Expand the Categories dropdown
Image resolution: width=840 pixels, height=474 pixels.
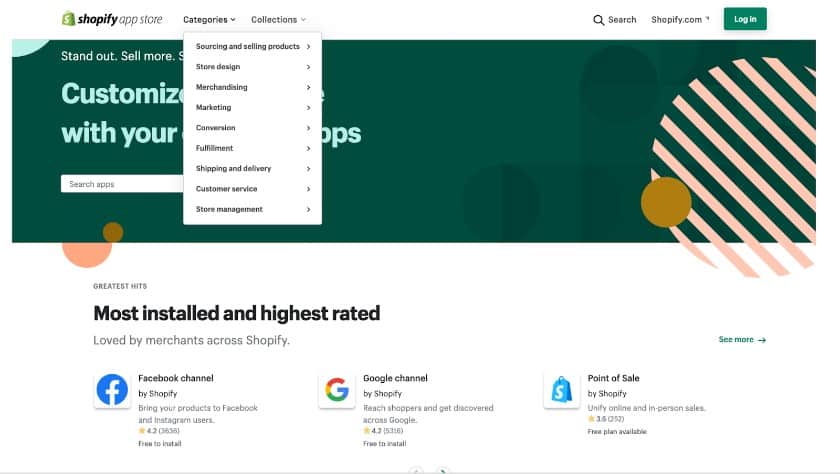pyautogui.click(x=209, y=20)
